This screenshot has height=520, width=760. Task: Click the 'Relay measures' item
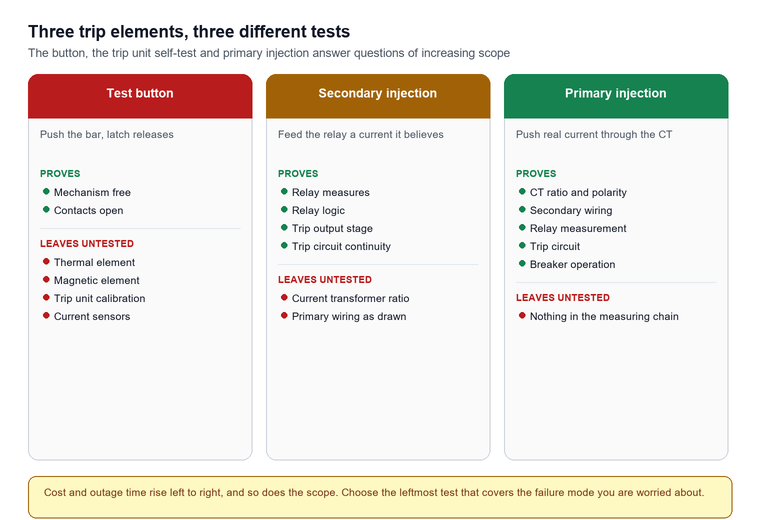coord(331,192)
